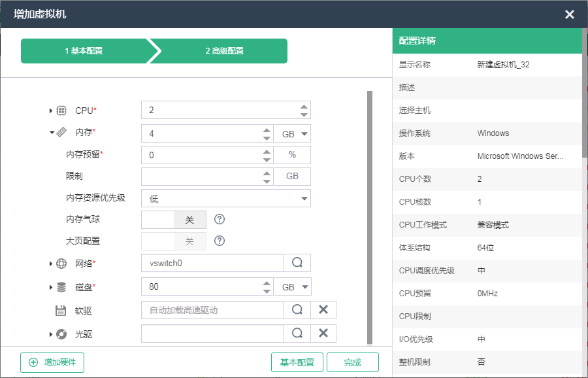
Task: Toggle the 内存气球 memory balloon switch
Action: coord(174,220)
